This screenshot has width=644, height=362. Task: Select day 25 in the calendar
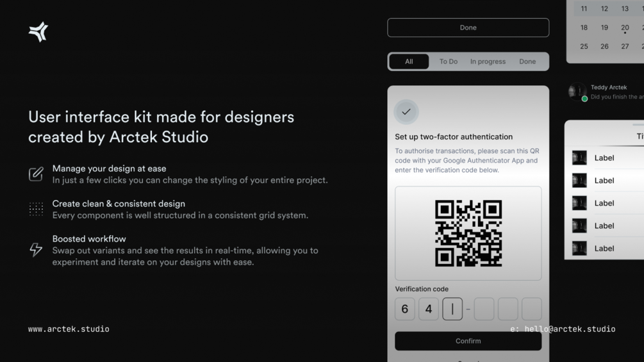click(584, 46)
